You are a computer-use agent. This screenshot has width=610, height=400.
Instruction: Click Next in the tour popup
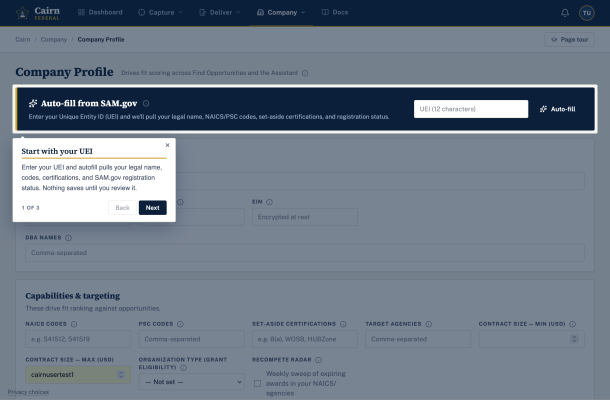[152, 208]
